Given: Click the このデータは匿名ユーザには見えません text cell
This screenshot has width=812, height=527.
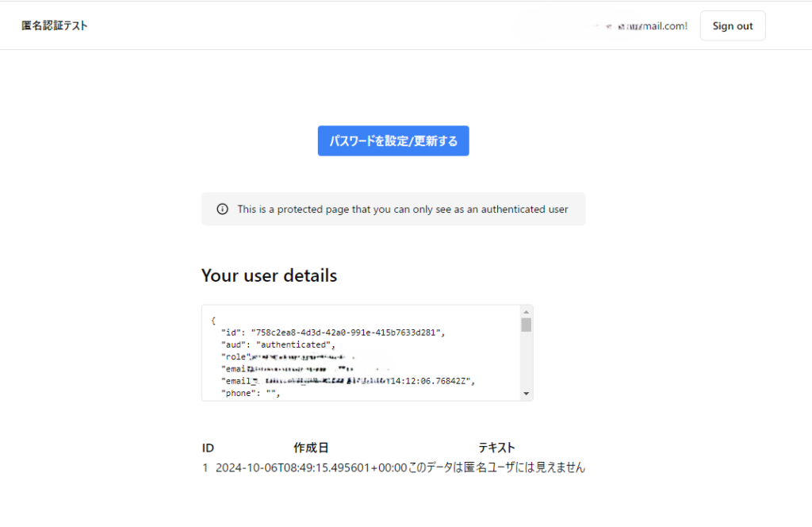Looking at the screenshot, I should click(496, 467).
